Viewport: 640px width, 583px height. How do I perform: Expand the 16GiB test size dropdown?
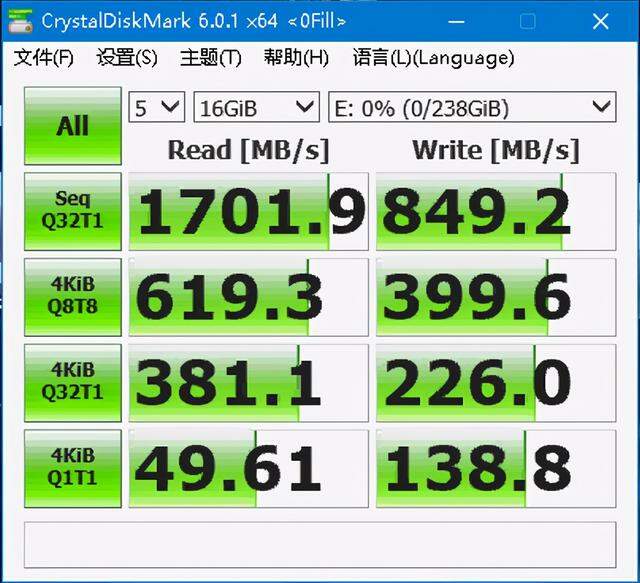pos(256,107)
